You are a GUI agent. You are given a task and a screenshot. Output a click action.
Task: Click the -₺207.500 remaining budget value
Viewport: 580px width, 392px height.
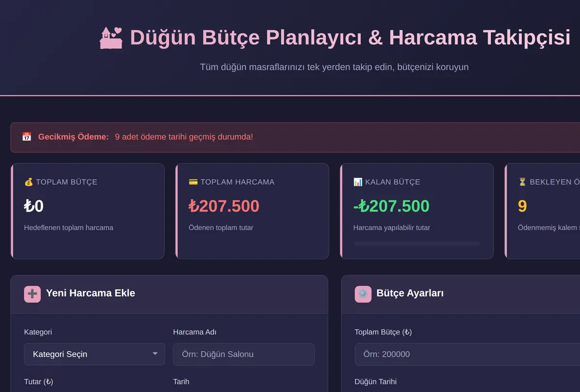(391, 206)
